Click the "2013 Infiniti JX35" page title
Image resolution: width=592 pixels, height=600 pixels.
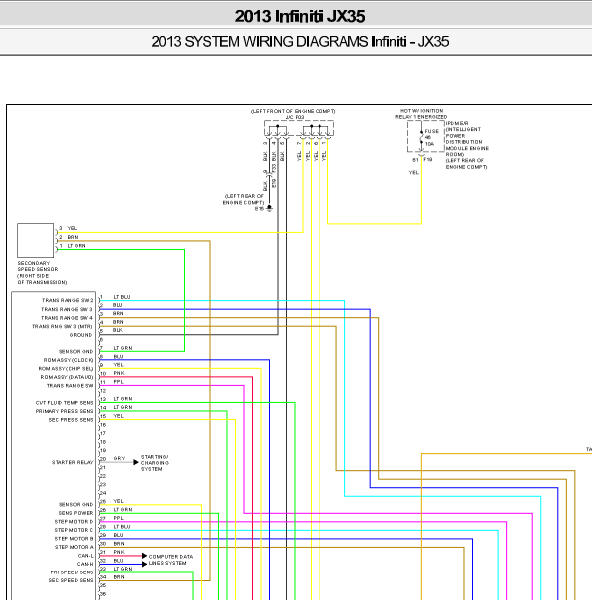point(300,16)
